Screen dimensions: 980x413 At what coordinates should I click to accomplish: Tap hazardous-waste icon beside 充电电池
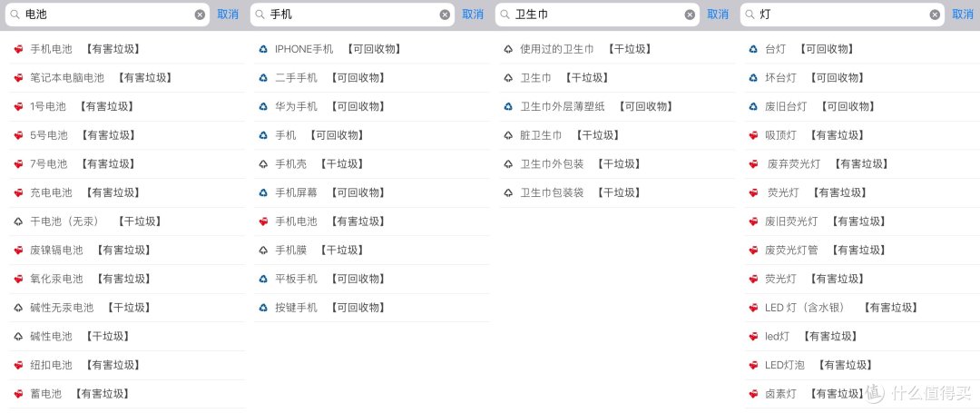(x=18, y=193)
